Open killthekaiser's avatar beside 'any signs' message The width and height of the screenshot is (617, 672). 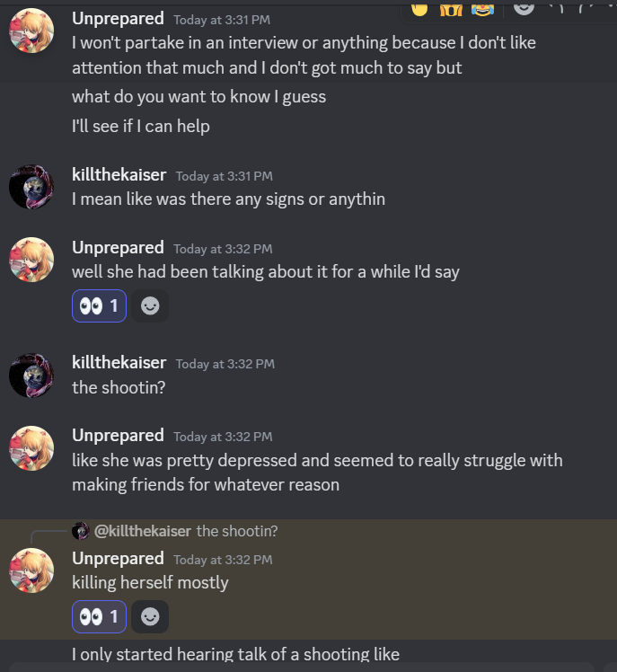(31, 187)
